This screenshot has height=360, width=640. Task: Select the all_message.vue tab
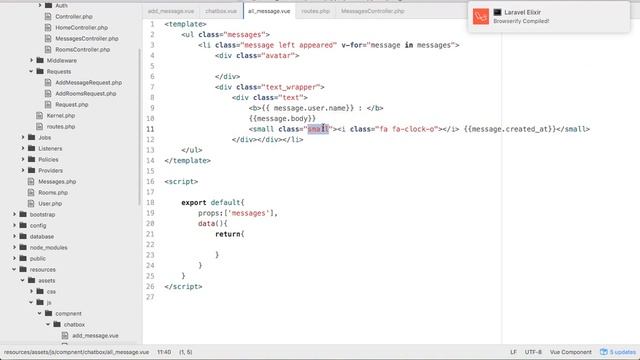[269, 11]
